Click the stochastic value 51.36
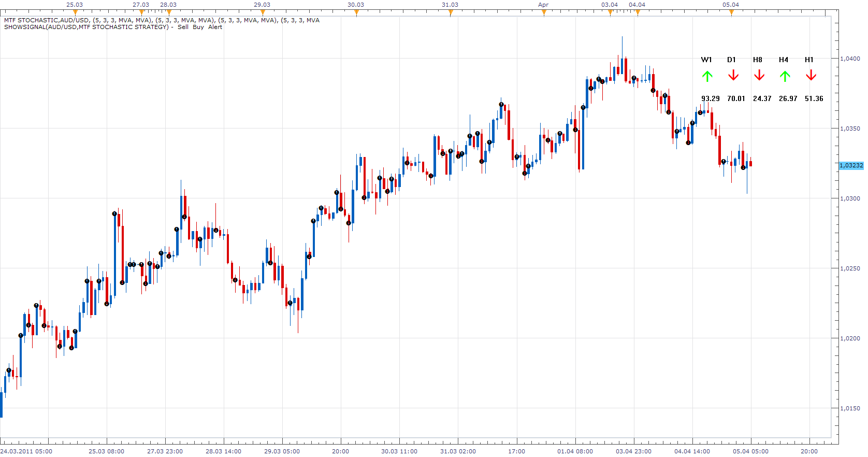 814,98
